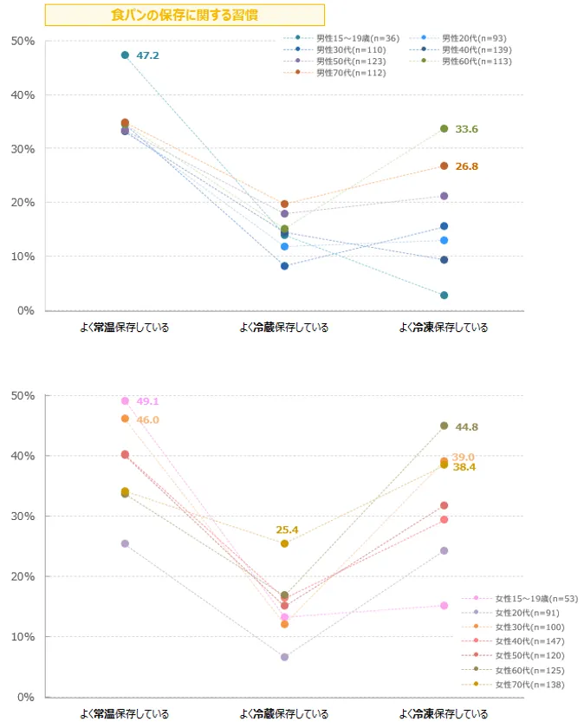584x728 pixels.
Task: Click the 33.6 data point for male 60s
Action: (x=444, y=129)
